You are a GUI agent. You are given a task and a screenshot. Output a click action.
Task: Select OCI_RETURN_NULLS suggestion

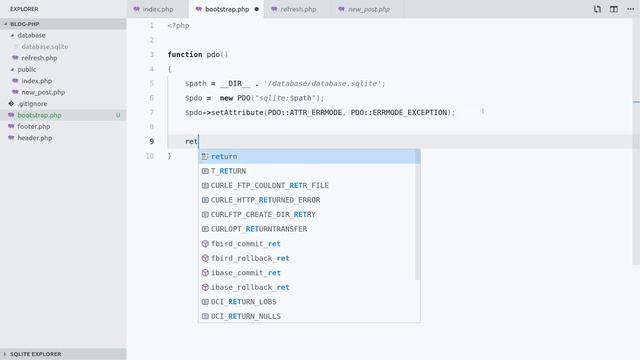(309, 316)
